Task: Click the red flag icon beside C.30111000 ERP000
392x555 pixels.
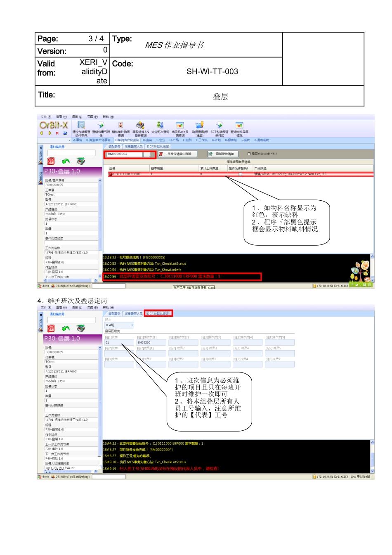Action: tap(111, 174)
